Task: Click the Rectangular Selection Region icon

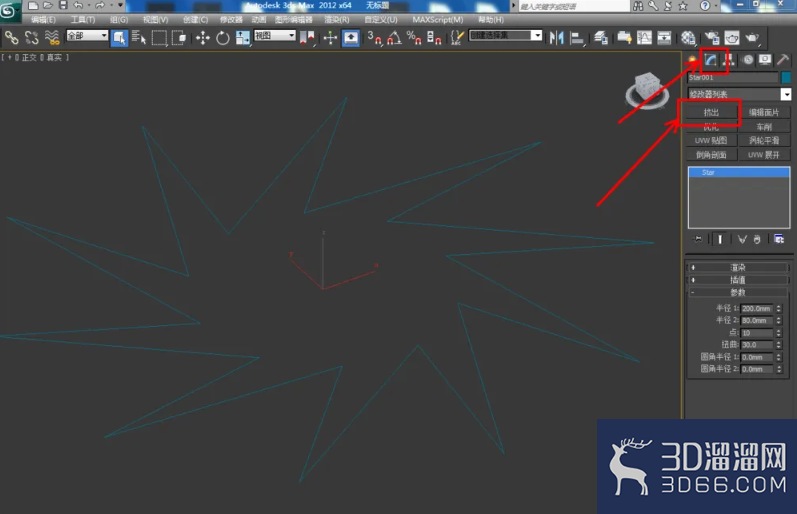Action: (x=159, y=38)
